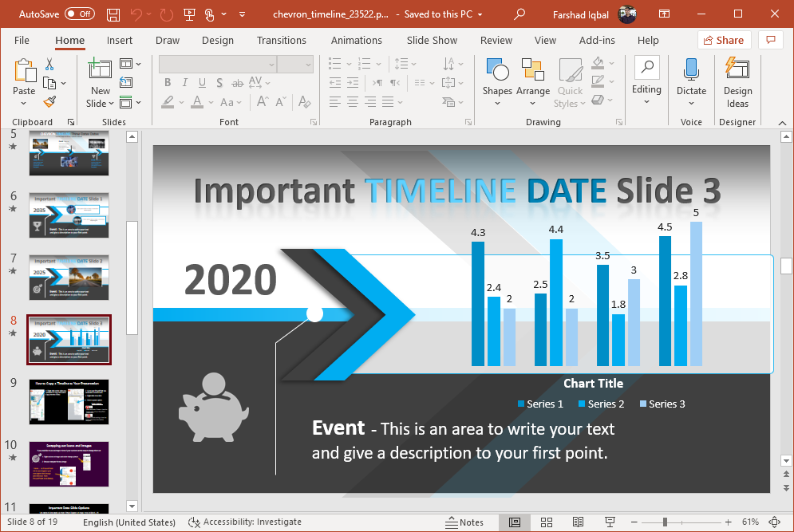Click the Save icon in title bar

point(113,14)
